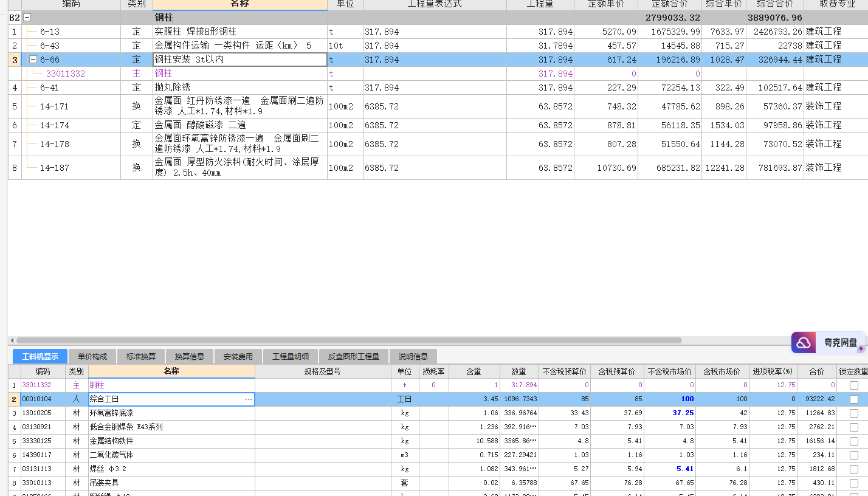Select row 6-13 实腹柱 焊接H形钢柱
This screenshot has height=496, width=868.
(x=438, y=32)
